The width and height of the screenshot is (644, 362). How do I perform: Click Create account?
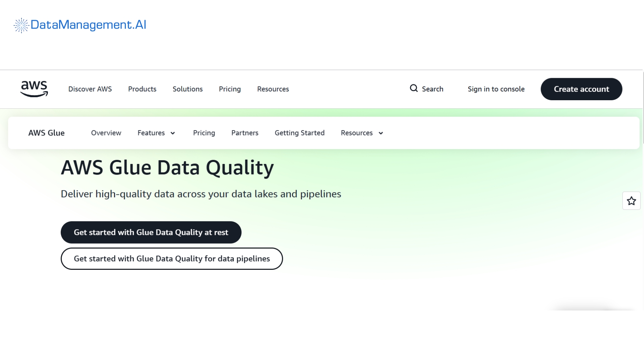pyautogui.click(x=581, y=89)
